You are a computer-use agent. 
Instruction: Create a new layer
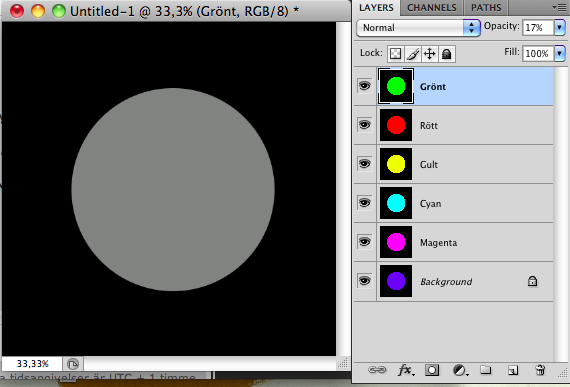click(x=513, y=370)
